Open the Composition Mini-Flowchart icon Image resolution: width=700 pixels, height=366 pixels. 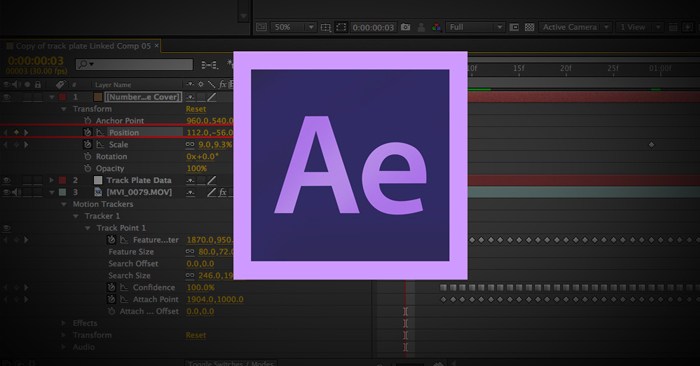coord(209,65)
